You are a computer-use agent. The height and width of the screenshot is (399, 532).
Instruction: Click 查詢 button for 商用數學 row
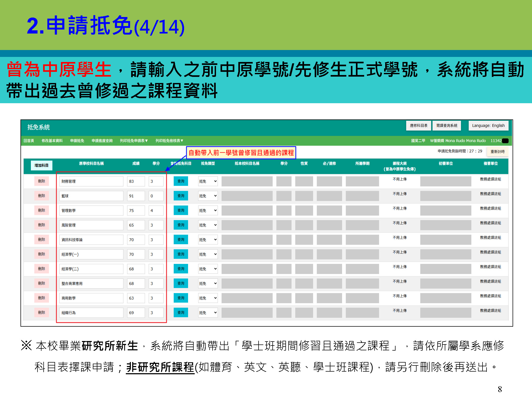pyautogui.click(x=181, y=298)
